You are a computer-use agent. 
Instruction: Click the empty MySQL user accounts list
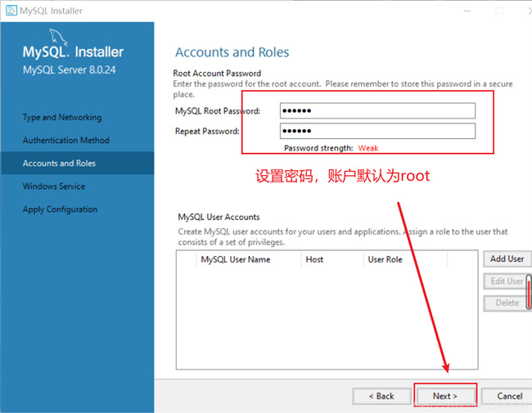click(327, 327)
